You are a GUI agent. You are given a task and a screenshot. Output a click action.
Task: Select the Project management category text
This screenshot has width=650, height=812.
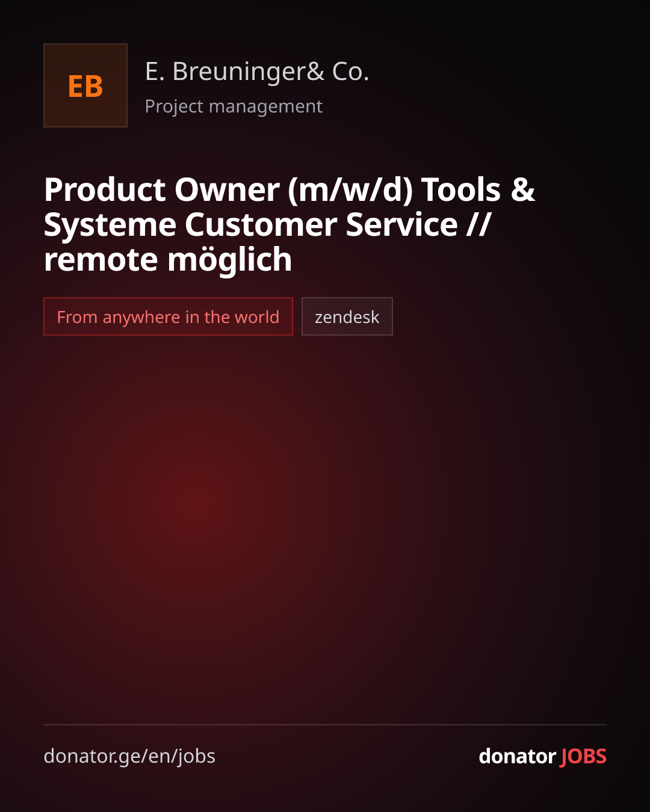(x=234, y=106)
